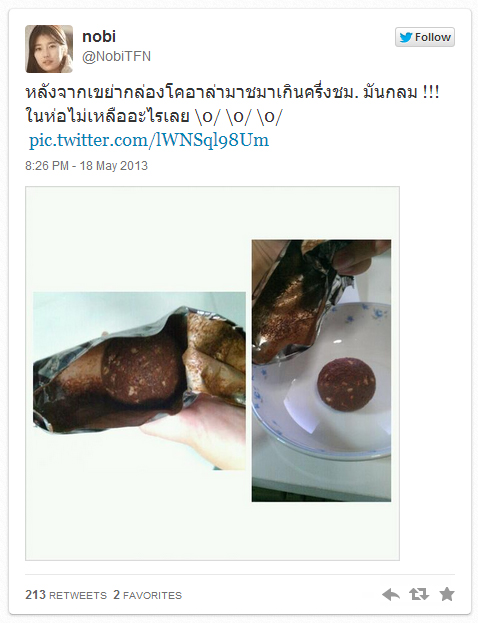
Task: Favorite the tweet with the star icon
Action: tap(447, 594)
